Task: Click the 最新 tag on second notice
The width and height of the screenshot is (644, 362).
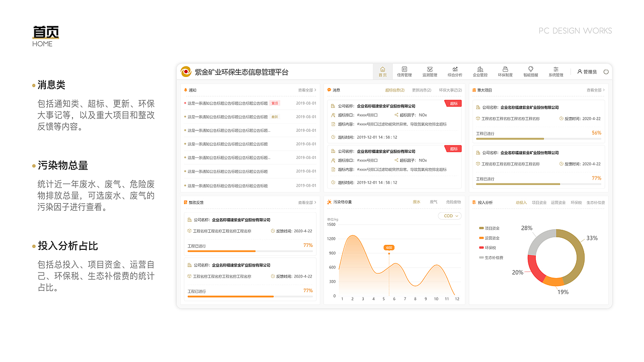Action: [275, 117]
